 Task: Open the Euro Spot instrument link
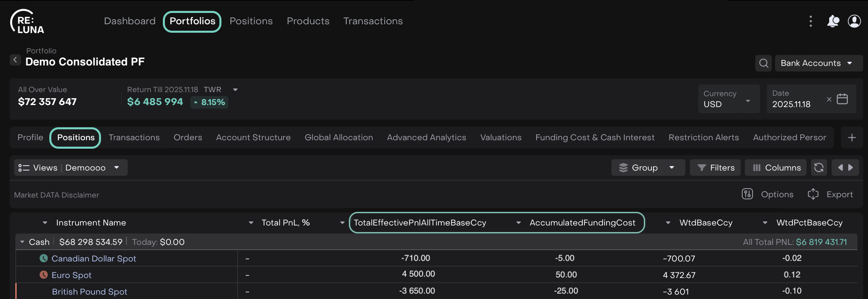(x=72, y=275)
